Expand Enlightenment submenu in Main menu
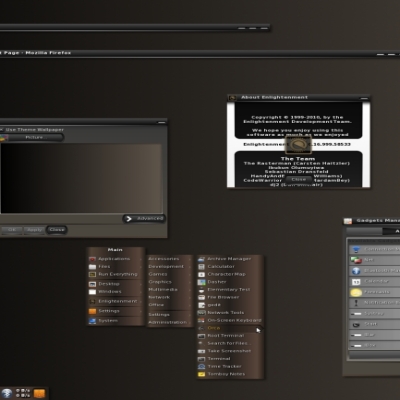This screenshot has width=400, height=400. [115, 301]
